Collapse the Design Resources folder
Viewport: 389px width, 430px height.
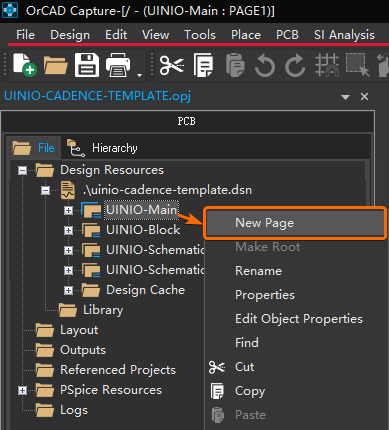[x=22, y=171]
